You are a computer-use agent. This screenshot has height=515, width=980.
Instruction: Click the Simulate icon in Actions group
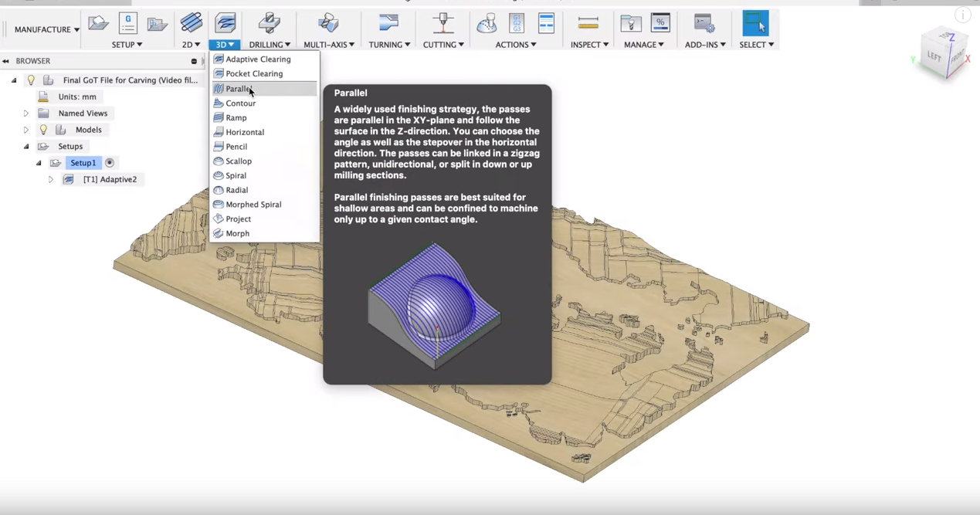coord(487,23)
